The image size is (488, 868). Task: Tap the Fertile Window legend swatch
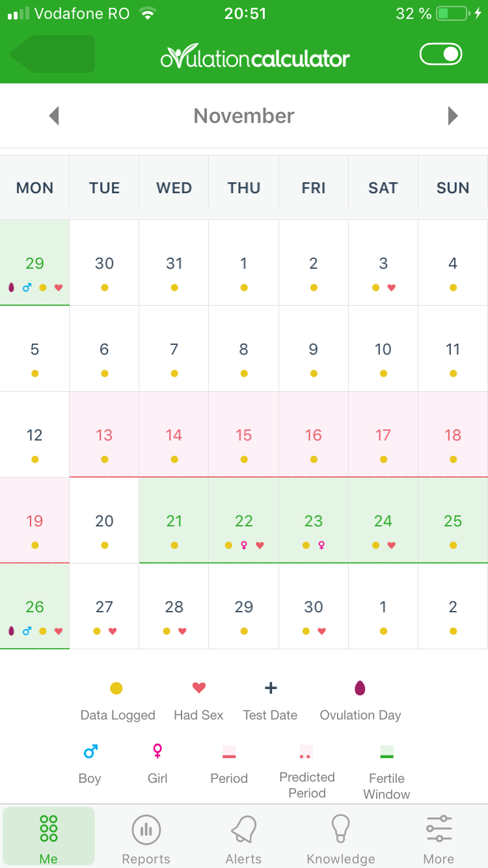[387, 752]
